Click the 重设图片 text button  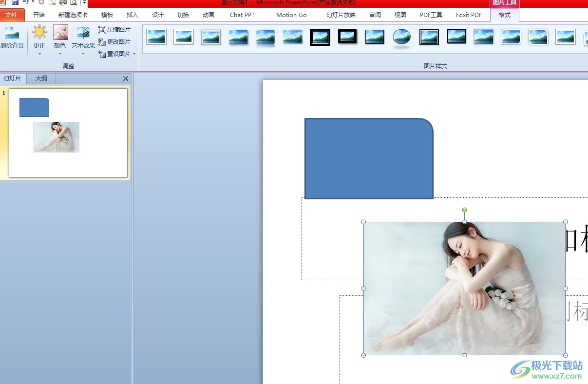119,54
